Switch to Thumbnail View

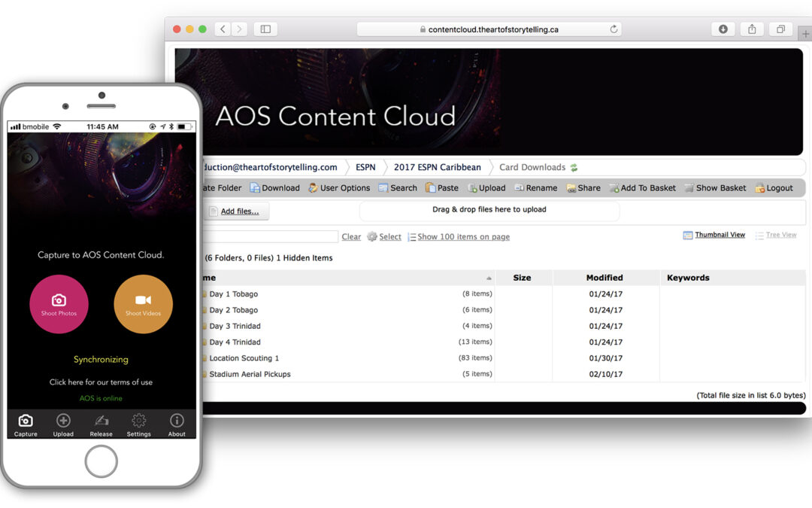coord(714,235)
